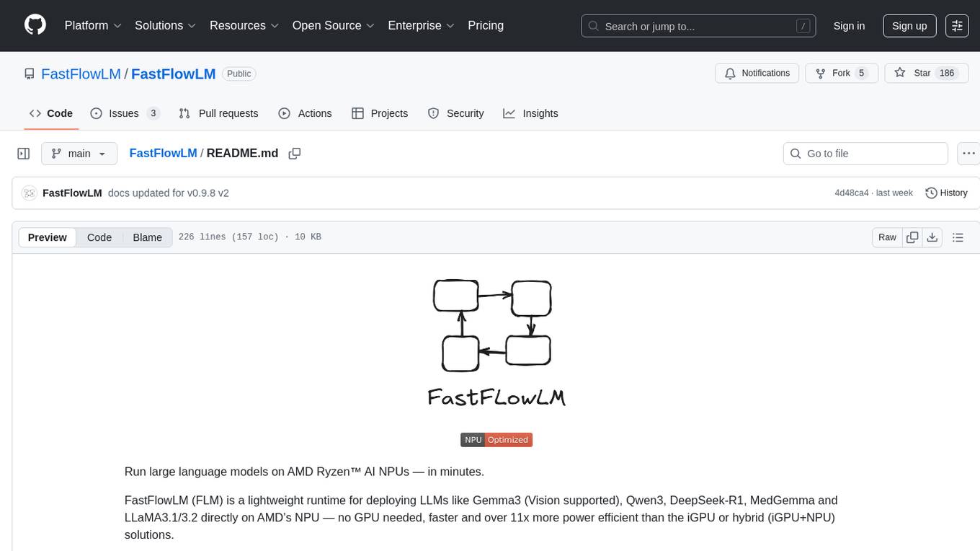This screenshot has height=551, width=980.
Task: Switch to the Security tab
Action: pyautogui.click(x=455, y=113)
